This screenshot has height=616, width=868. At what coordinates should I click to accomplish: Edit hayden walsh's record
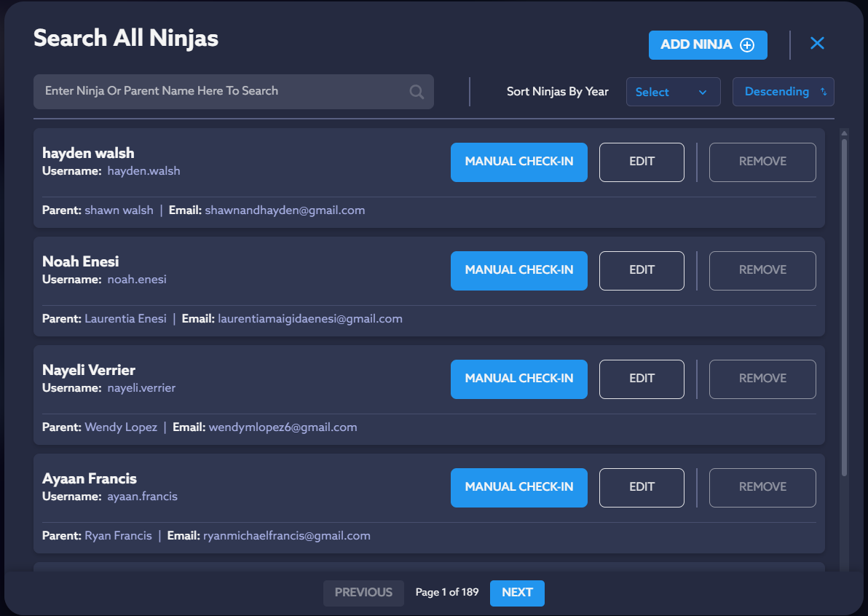coord(642,162)
